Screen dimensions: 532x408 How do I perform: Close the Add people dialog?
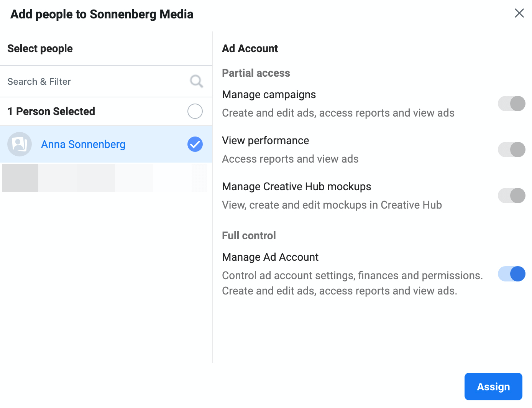click(519, 13)
